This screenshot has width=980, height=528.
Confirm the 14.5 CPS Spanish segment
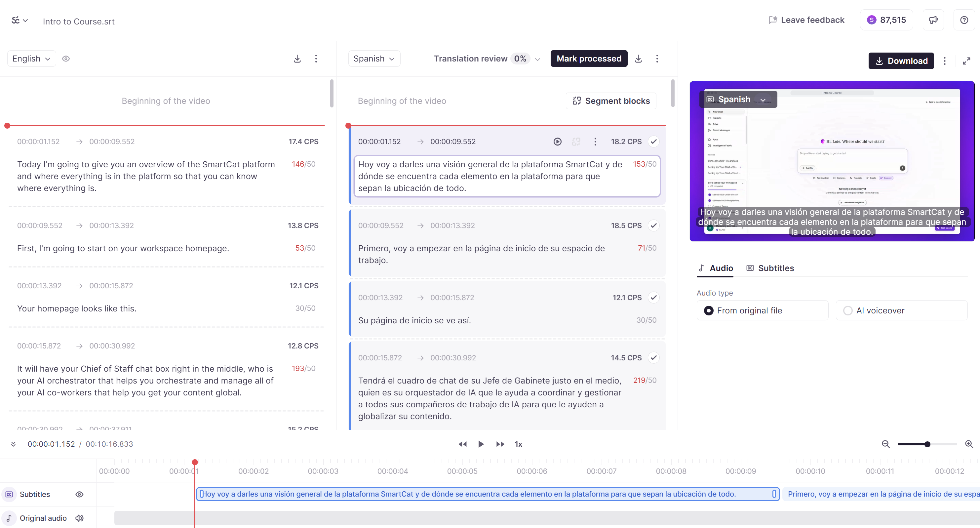coord(653,357)
